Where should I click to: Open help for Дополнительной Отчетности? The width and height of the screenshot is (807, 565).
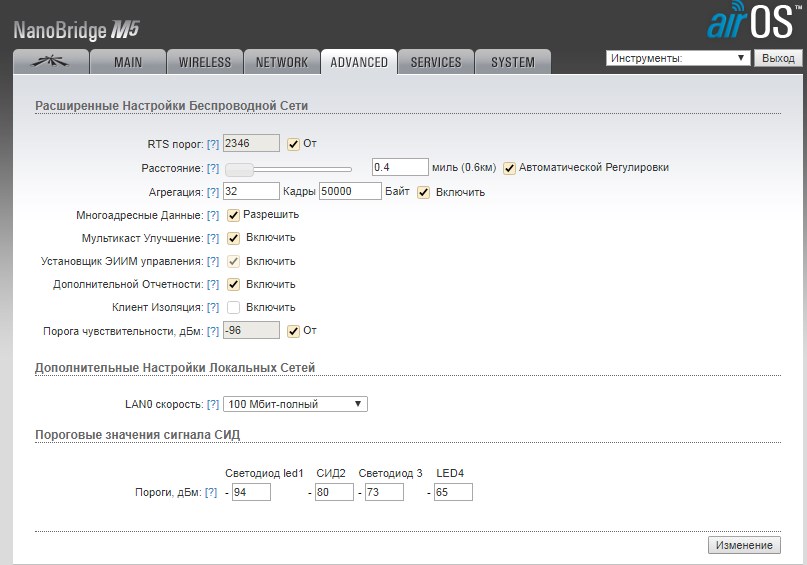tap(213, 285)
